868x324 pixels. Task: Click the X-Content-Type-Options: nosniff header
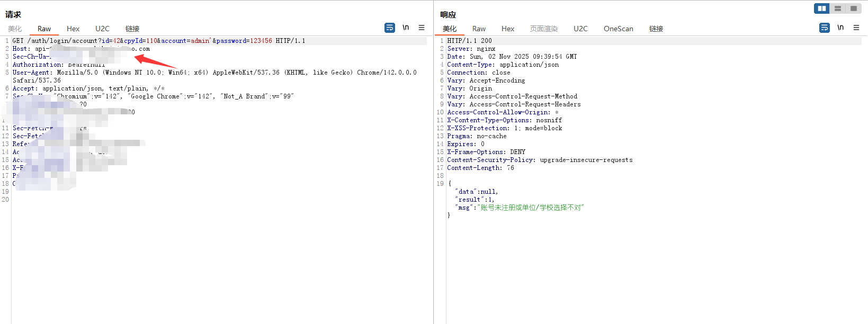click(505, 120)
